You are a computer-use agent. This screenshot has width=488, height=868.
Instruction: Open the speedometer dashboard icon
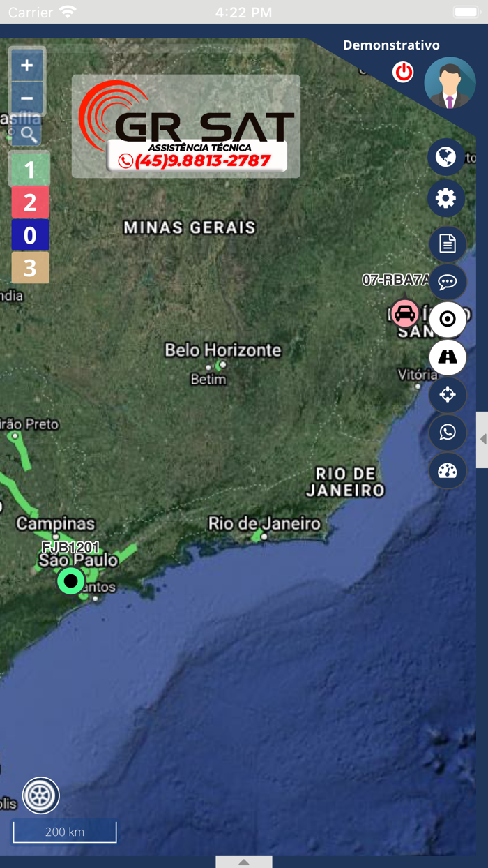point(448,471)
